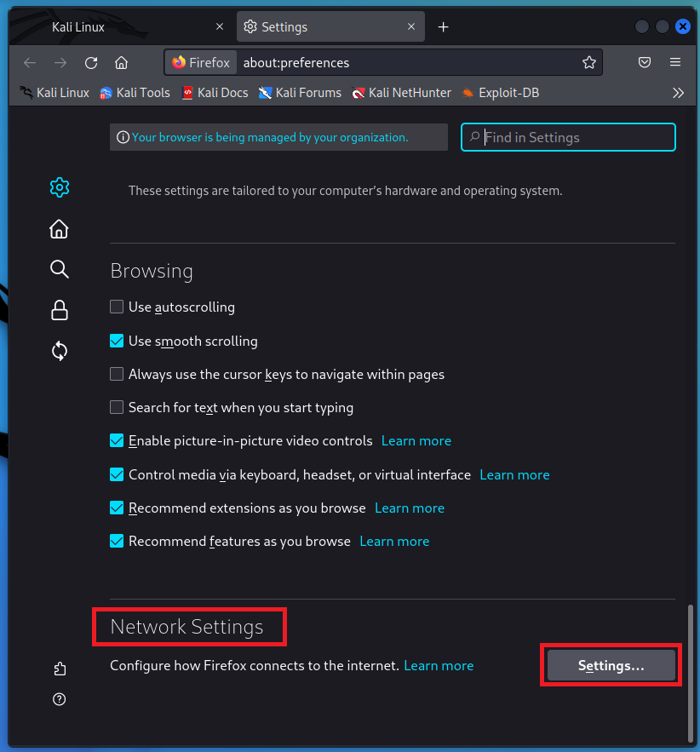Learn more about network connection settings
The width and height of the screenshot is (700, 752).
[439, 666]
